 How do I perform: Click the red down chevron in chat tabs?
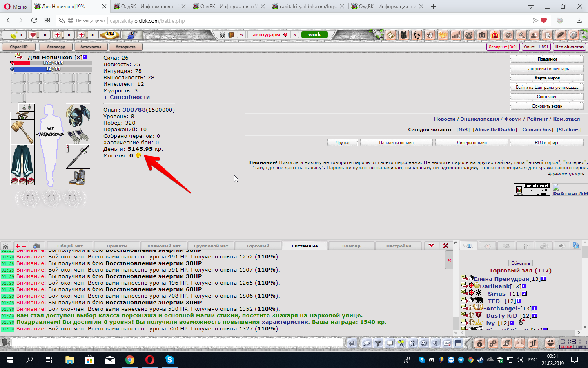(431, 245)
